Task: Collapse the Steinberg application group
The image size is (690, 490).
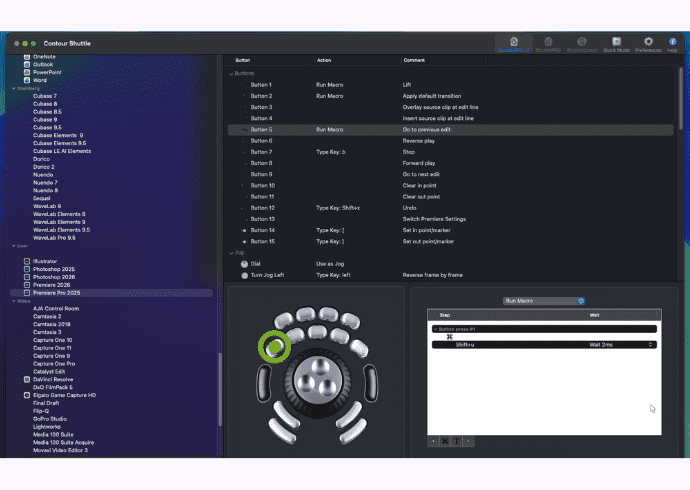Action: tap(13, 88)
